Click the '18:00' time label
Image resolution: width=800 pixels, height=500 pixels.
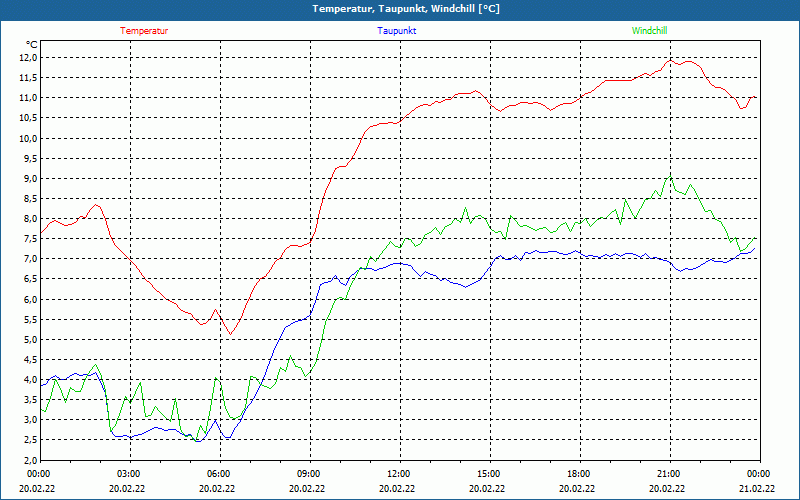pos(579,474)
